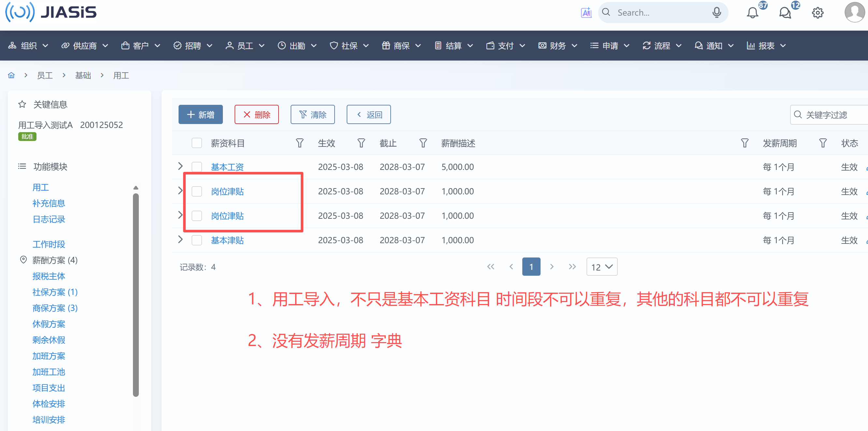Click the AI assistant icon

pyautogui.click(x=586, y=13)
